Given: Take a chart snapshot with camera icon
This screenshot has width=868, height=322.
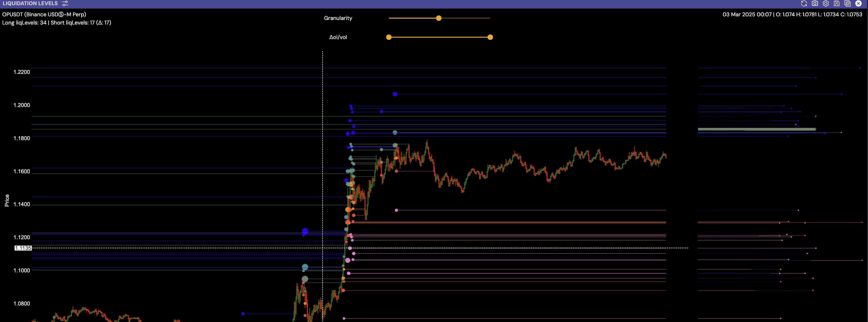Looking at the screenshot, I should click(815, 3).
